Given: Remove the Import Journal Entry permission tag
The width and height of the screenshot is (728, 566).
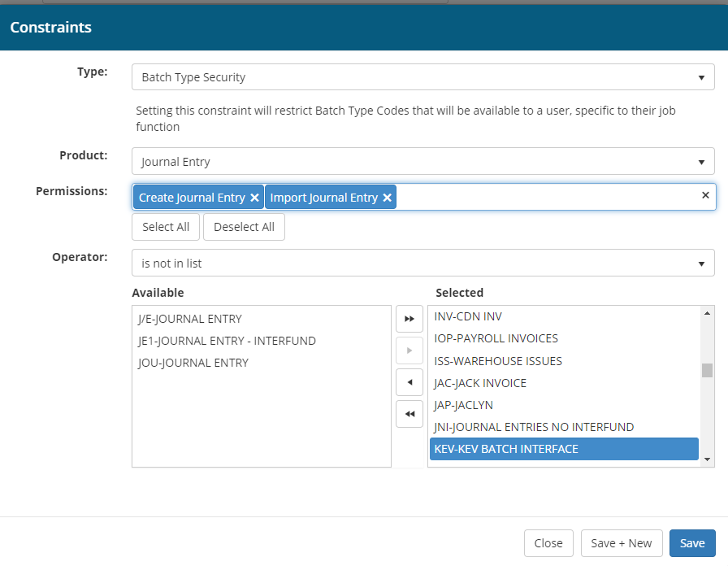Looking at the screenshot, I should point(388,198).
